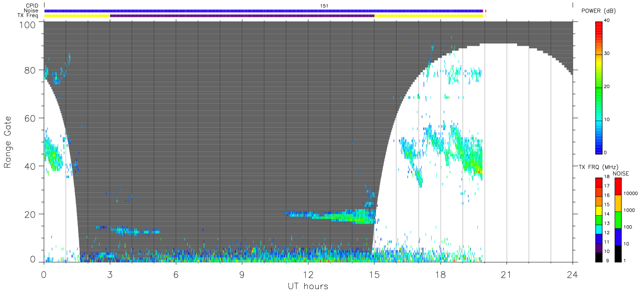Click the purple segment of TX Freq strip

242,16
